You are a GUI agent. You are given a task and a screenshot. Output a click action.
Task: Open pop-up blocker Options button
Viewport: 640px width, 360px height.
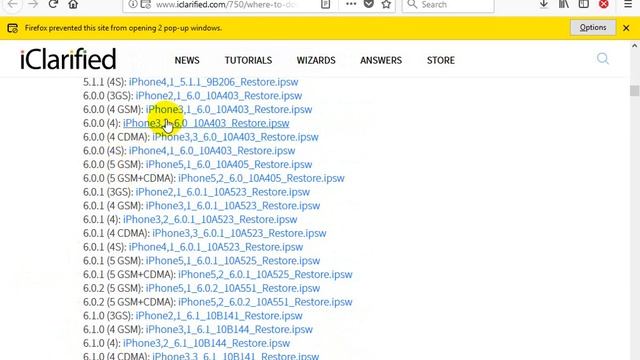coord(593,28)
